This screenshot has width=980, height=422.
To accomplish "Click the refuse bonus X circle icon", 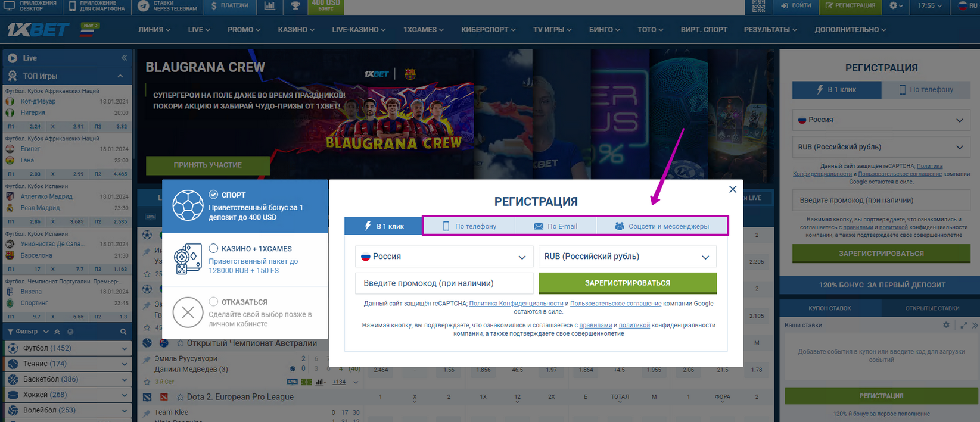I will 188,312.
